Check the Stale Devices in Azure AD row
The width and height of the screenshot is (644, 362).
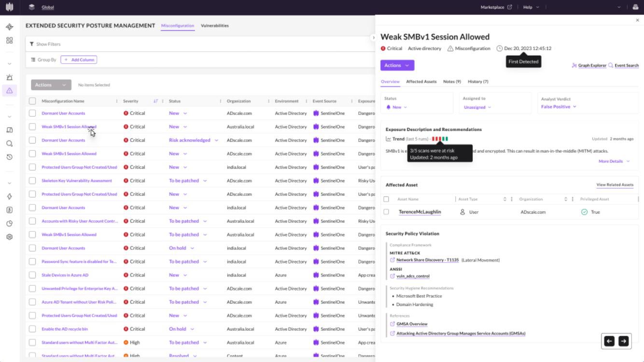point(32,275)
